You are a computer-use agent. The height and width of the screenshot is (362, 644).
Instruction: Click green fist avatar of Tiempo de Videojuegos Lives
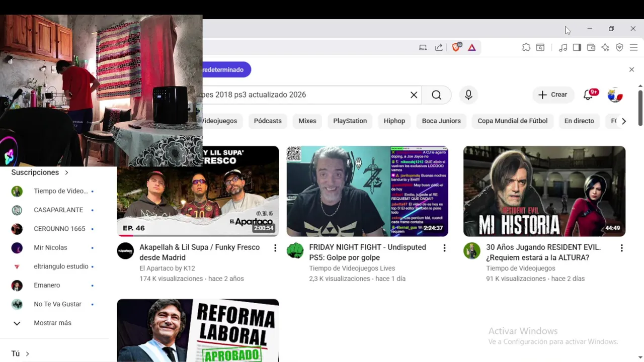[295, 250]
